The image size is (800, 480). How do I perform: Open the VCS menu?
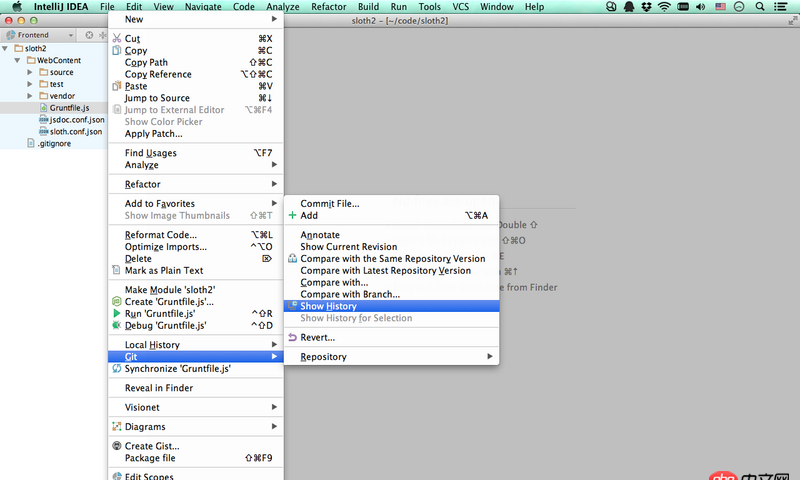click(x=461, y=7)
